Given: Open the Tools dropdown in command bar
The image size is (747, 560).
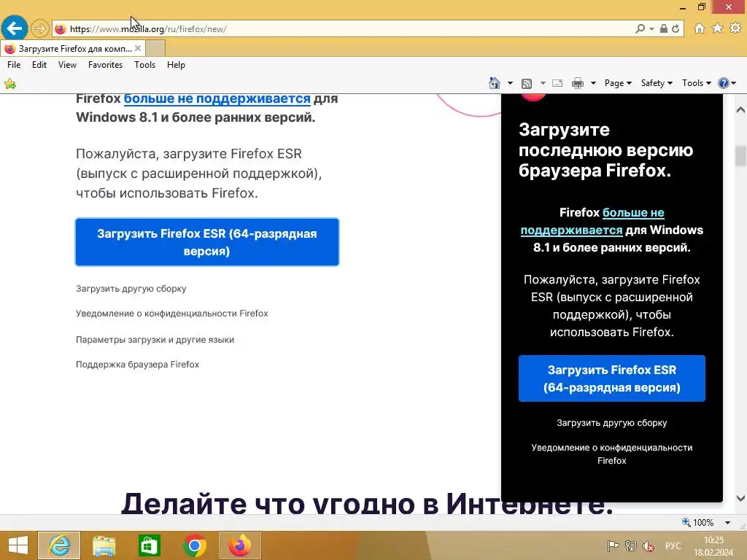Looking at the screenshot, I should pyautogui.click(x=696, y=83).
